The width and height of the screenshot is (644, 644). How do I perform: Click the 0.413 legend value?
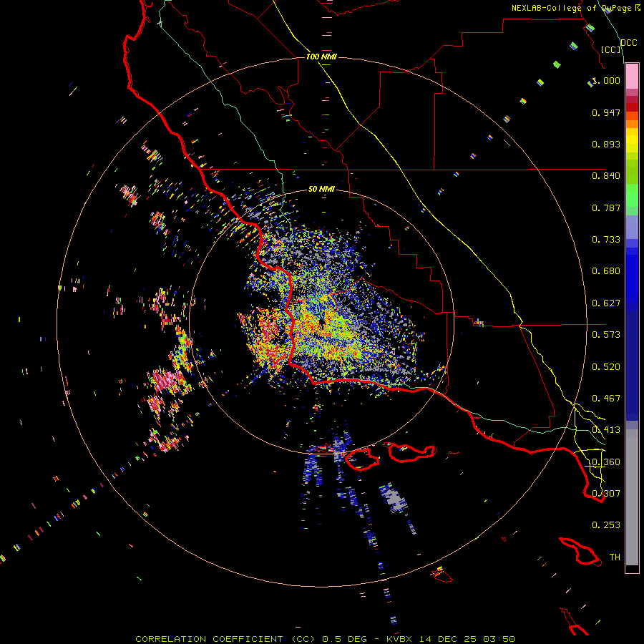[606, 430]
